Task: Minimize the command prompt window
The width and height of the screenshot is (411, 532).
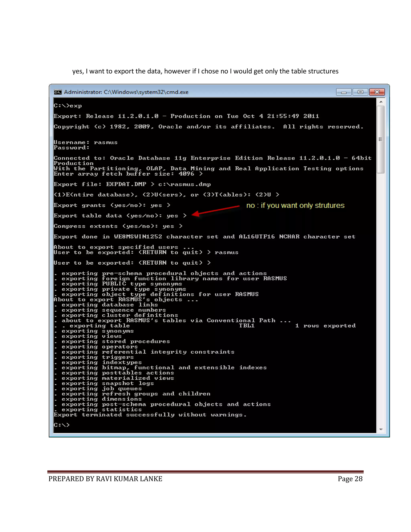Action: click(x=344, y=92)
